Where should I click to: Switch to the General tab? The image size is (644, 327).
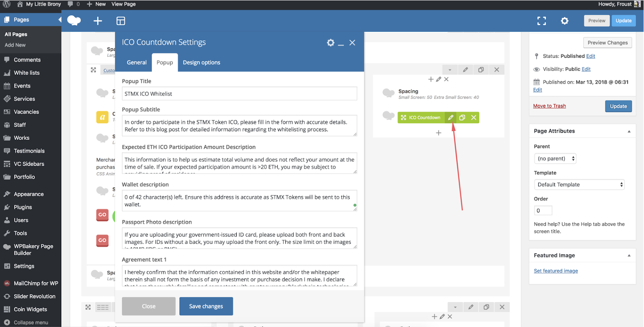pyautogui.click(x=136, y=62)
